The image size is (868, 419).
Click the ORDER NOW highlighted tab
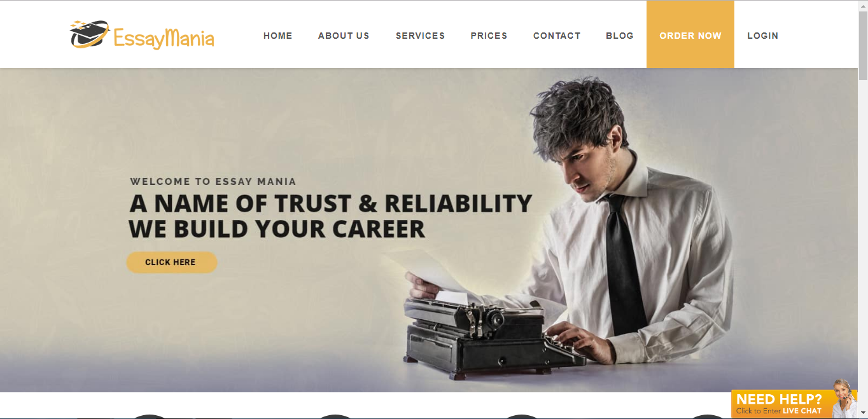690,34
